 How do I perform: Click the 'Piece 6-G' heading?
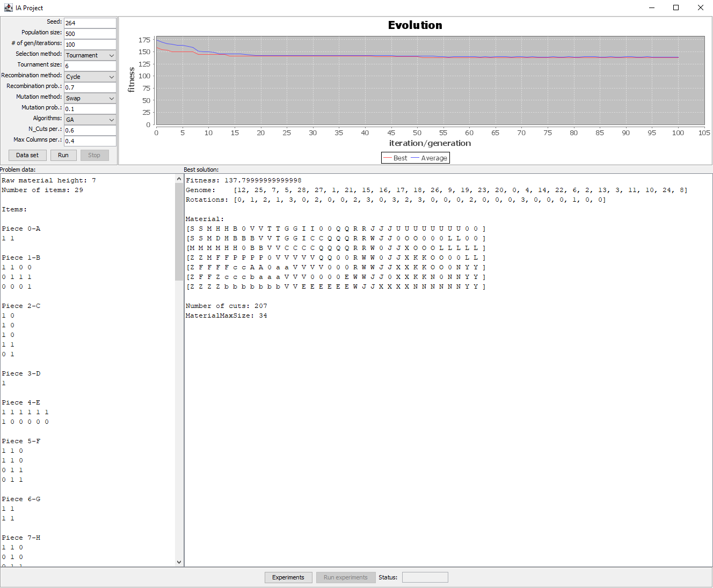(x=21, y=499)
